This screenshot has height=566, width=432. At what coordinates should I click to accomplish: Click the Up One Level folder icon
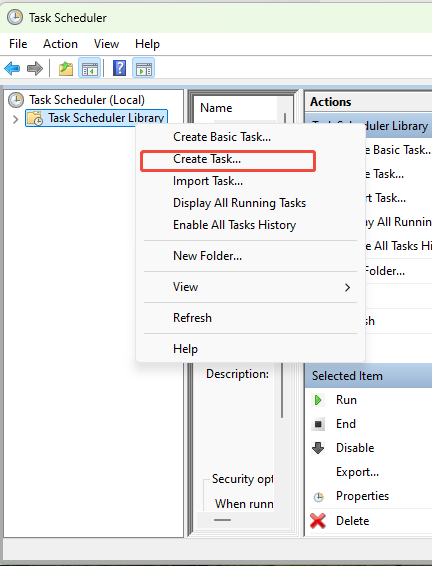66,68
